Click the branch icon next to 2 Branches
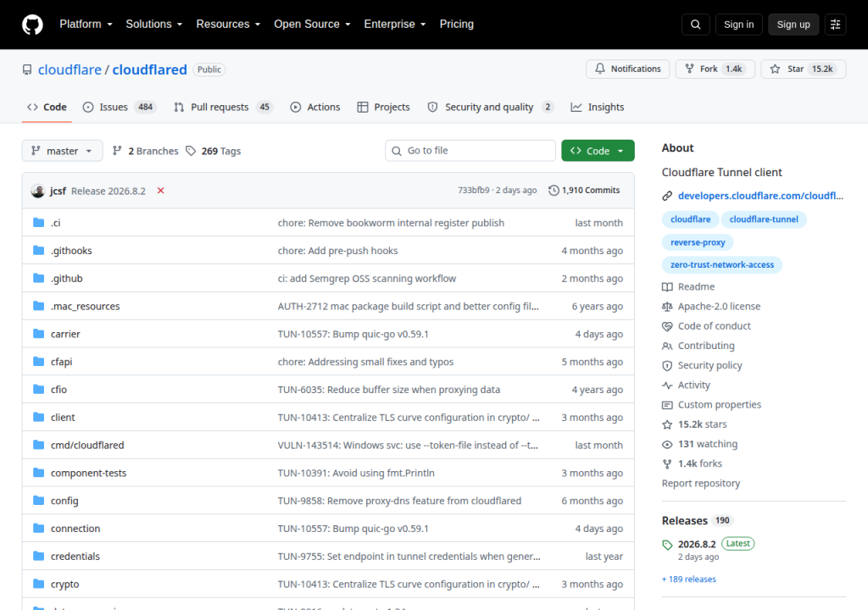The width and height of the screenshot is (868, 610). [117, 151]
